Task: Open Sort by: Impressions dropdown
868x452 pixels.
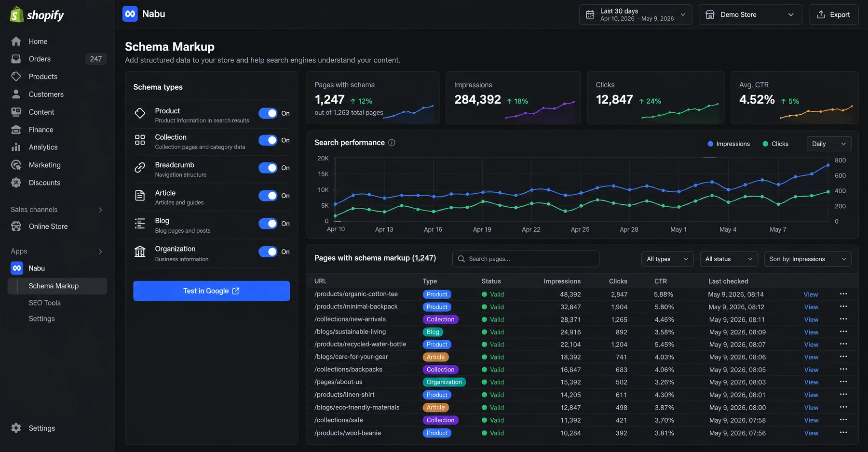Action: pyautogui.click(x=808, y=259)
